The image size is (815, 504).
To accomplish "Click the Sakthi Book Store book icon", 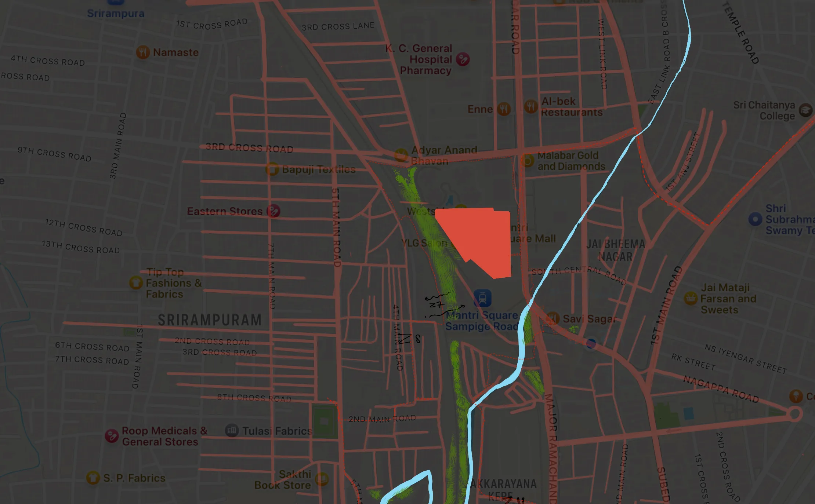I will (322, 479).
